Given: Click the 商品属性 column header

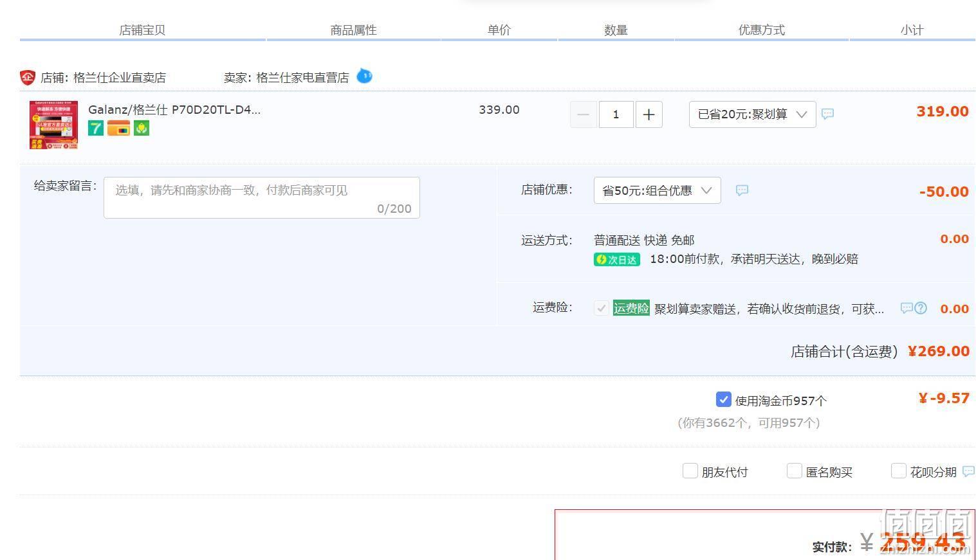Looking at the screenshot, I should 353,30.
